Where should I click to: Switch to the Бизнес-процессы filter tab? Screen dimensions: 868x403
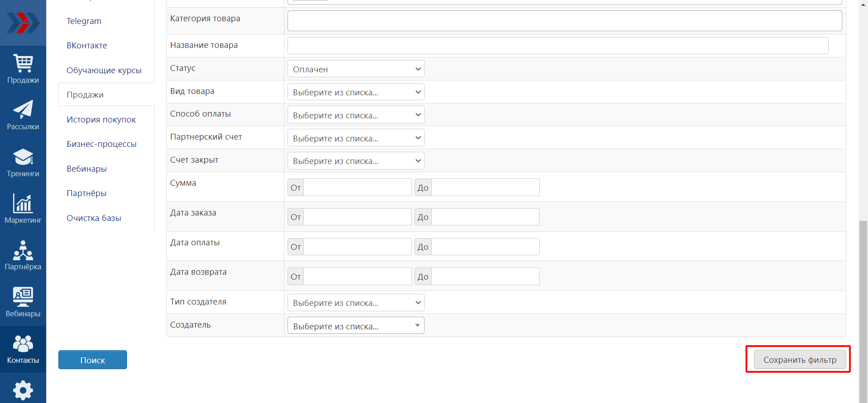point(102,144)
